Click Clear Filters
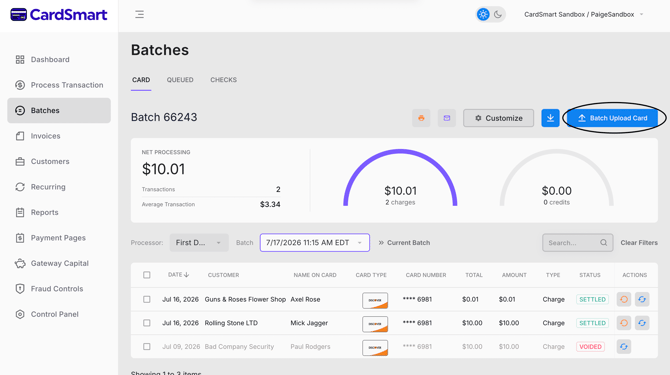The image size is (670, 375). tap(639, 243)
